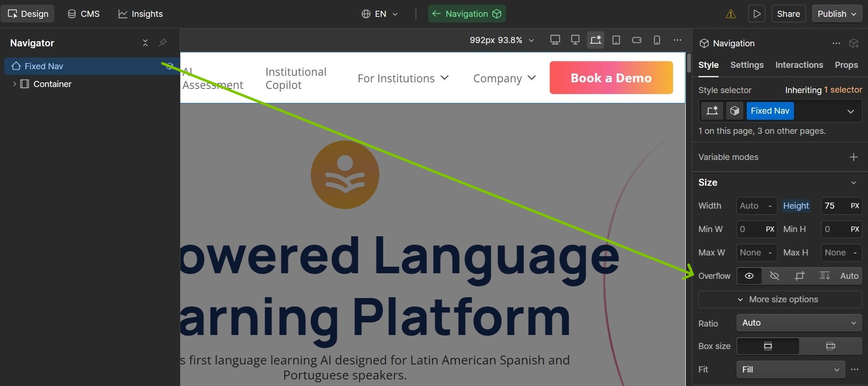Open the EN locale dropdown

pyautogui.click(x=380, y=14)
